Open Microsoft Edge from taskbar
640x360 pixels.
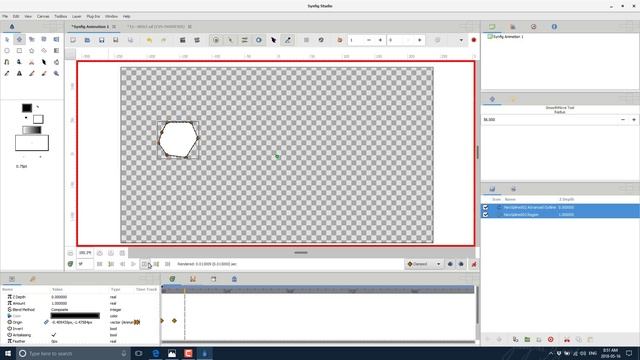tap(156, 353)
